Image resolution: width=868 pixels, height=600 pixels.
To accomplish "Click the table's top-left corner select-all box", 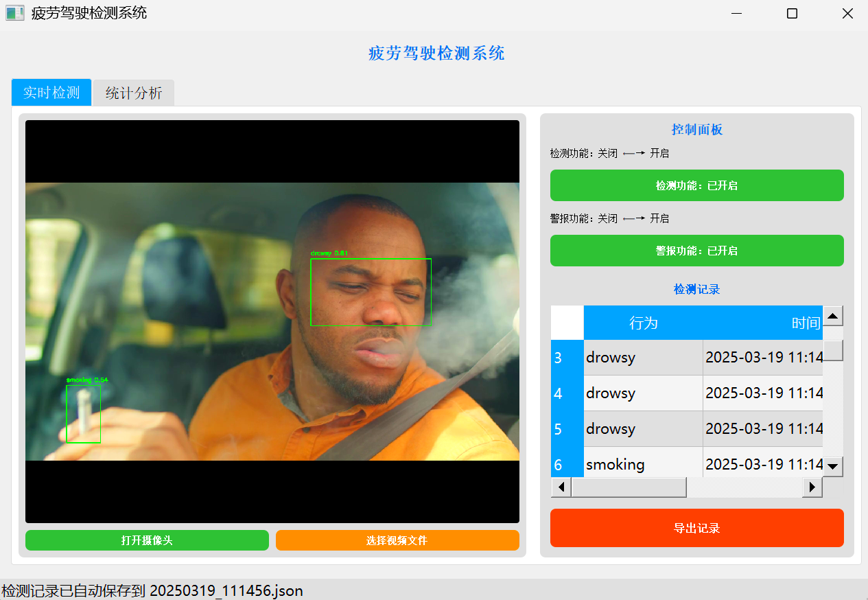I will click(x=567, y=323).
